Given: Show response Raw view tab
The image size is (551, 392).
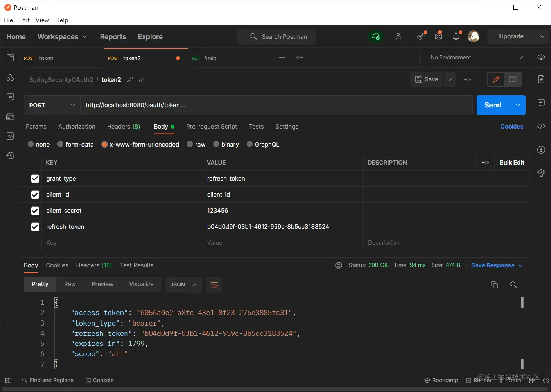Looking at the screenshot, I should [x=70, y=284].
